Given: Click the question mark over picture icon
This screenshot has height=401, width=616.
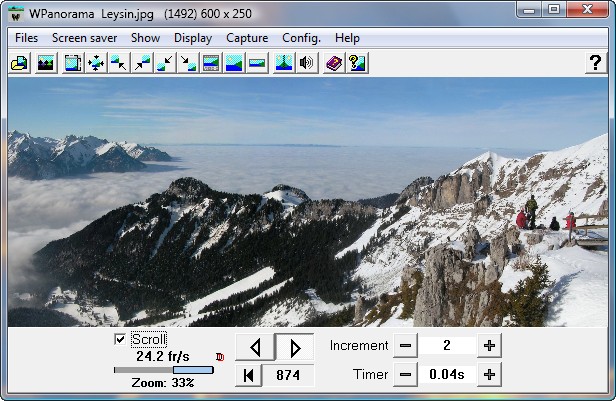Looking at the screenshot, I should click(357, 63).
